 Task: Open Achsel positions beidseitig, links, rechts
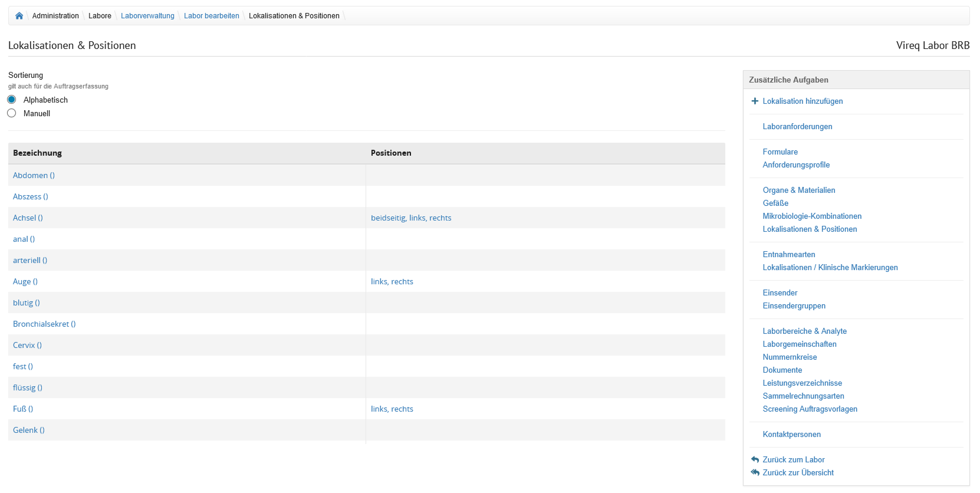point(411,218)
